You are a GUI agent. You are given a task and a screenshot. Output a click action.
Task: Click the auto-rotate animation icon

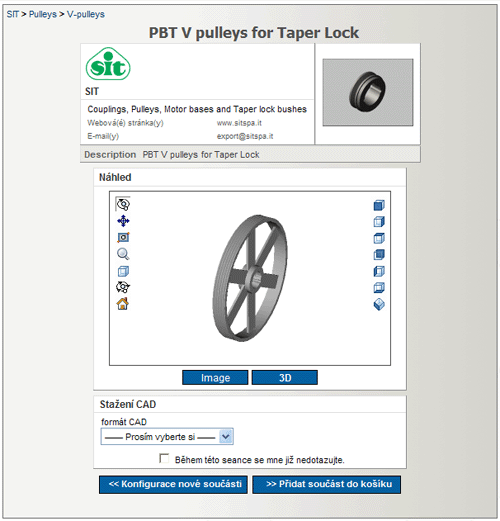coord(123,287)
